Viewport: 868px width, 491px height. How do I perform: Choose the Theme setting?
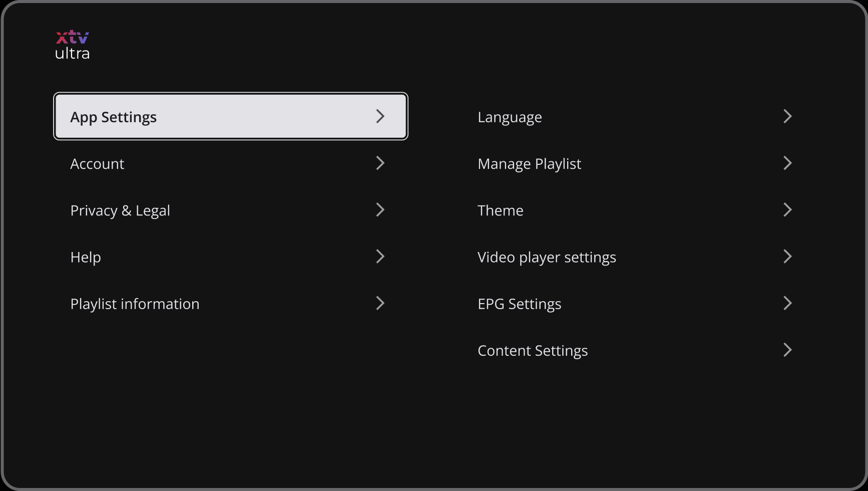coord(638,210)
